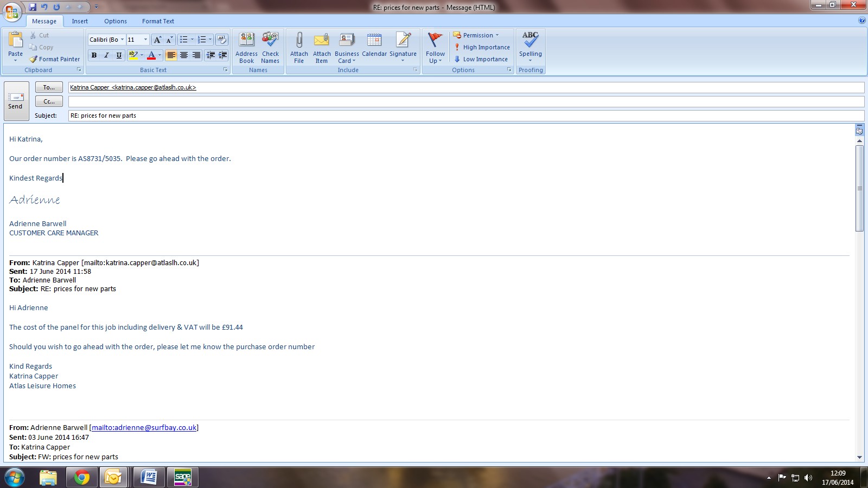Apply the red font color swatch
Image resolution: width=868 pixels, height=488 pixels.
(151, 55)
